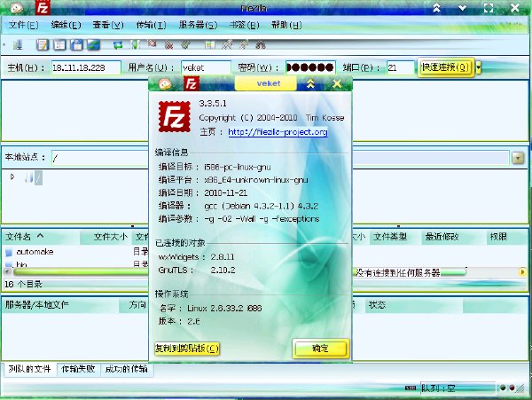Open the 帮助(H) menu
Image resolution: width=532 pixels, height=400 pixels.
286,25
